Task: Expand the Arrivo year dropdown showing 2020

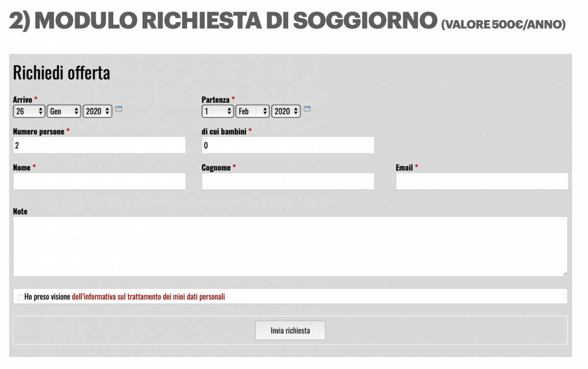Action: click(98, 111)
